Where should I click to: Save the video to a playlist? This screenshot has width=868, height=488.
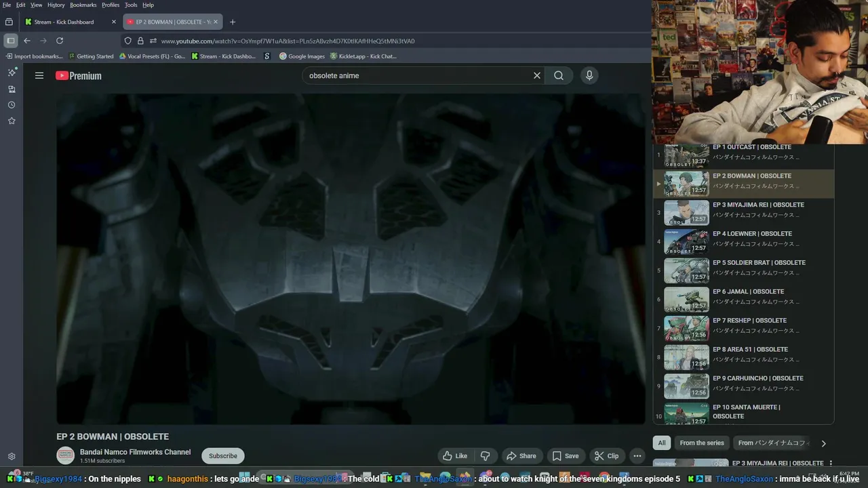click(x=566, y=456)
